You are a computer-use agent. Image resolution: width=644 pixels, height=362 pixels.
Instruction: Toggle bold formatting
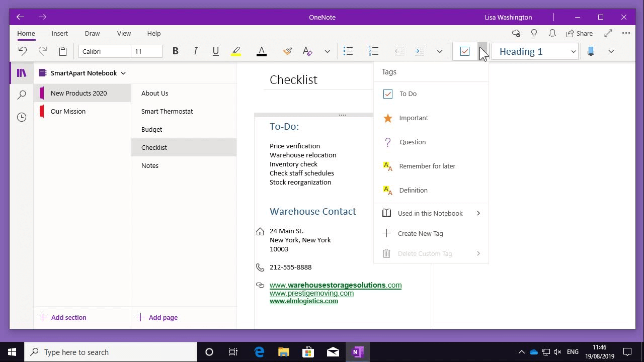pos(175,51)
